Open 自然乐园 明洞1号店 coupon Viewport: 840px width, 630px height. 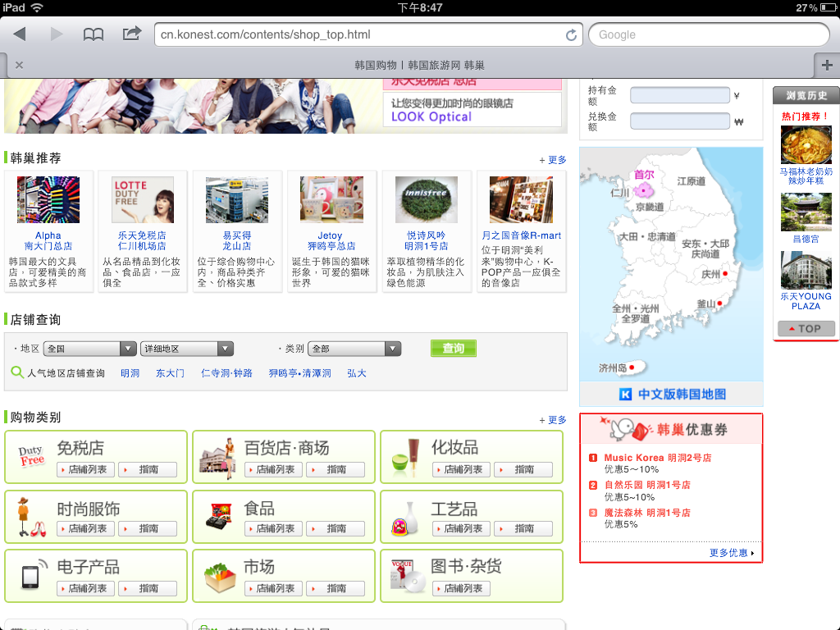click(647, 485)
